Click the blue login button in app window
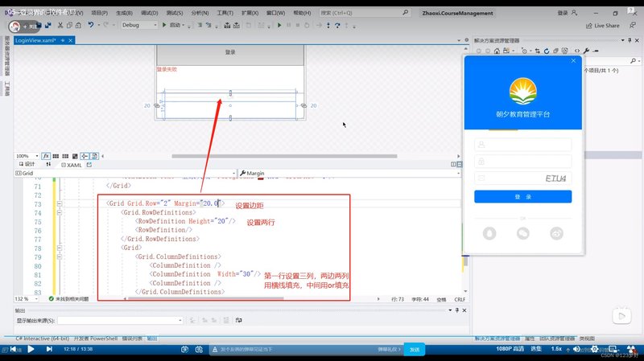Viewport: 644px width, 361px height. point(522,196)
